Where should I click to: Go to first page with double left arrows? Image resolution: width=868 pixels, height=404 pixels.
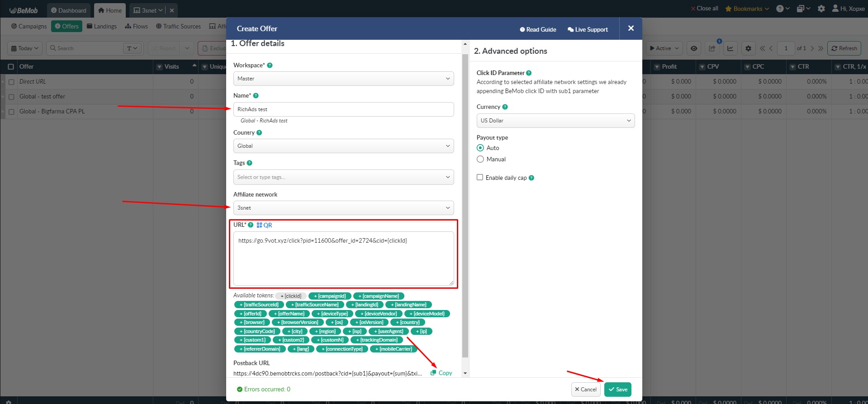[763, 48]
